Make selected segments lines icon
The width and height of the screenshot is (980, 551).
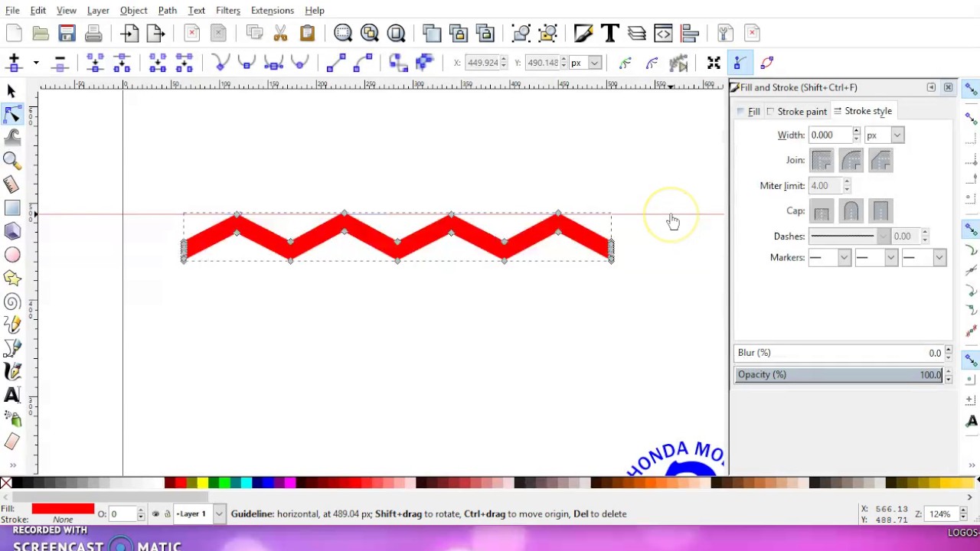336,63
